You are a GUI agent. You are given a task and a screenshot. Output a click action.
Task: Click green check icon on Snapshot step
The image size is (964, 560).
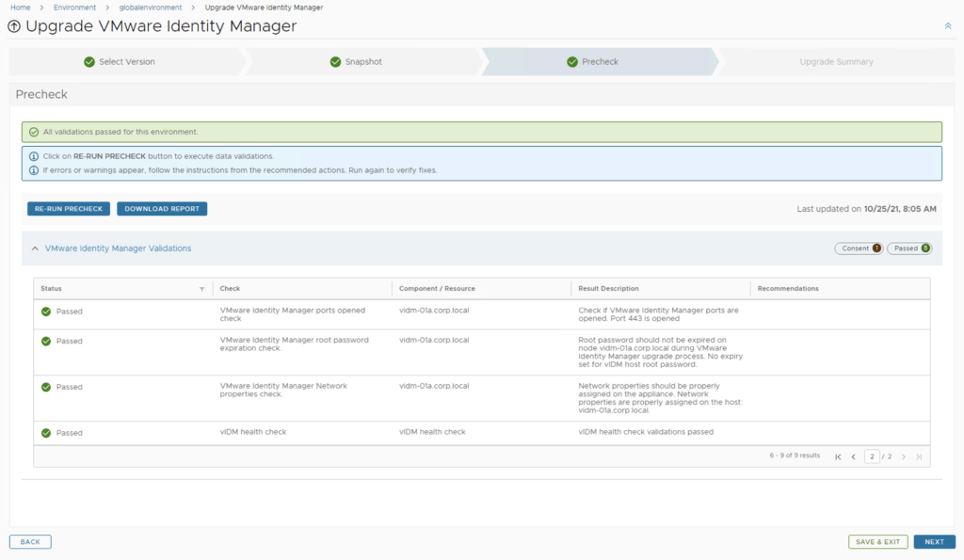[x=335, y=62]
